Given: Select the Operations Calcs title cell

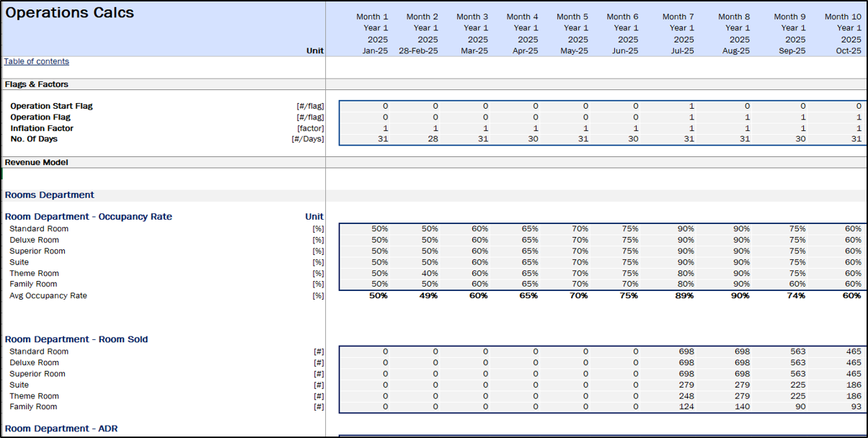Looking at the screenshot, I should pos(70,13).
